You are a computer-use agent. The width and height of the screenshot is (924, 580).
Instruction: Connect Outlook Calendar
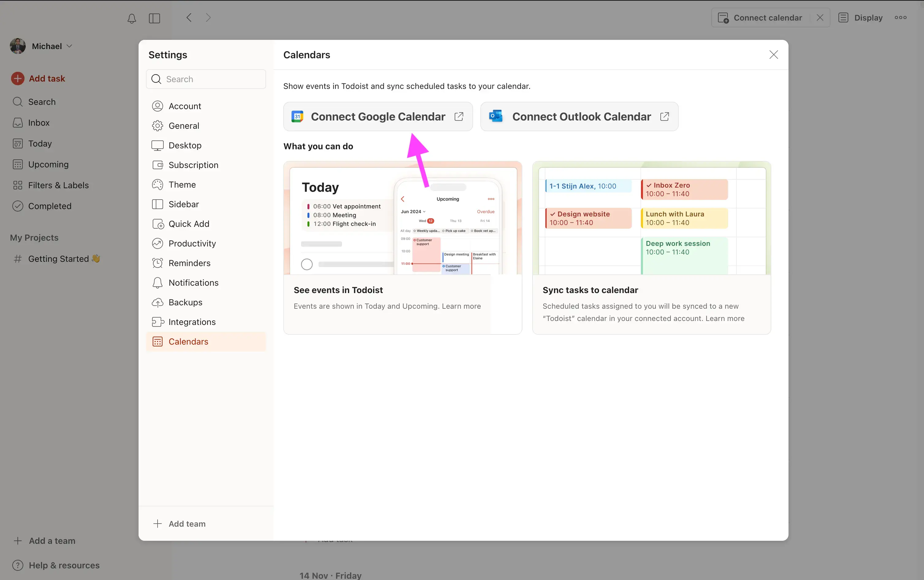(578, 116)
